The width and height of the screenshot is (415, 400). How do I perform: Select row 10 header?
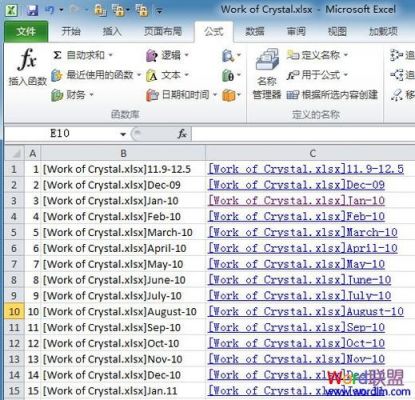tap(14, 312)
